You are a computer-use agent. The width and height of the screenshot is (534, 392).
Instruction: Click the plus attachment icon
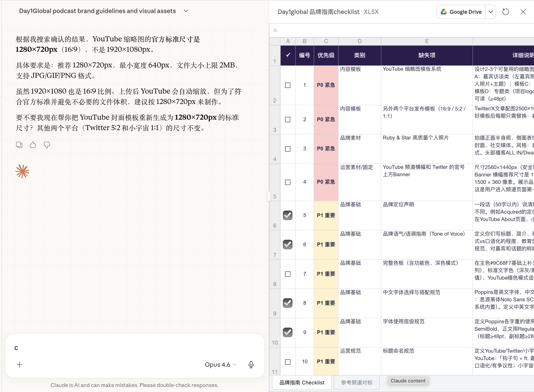point(20,364)
